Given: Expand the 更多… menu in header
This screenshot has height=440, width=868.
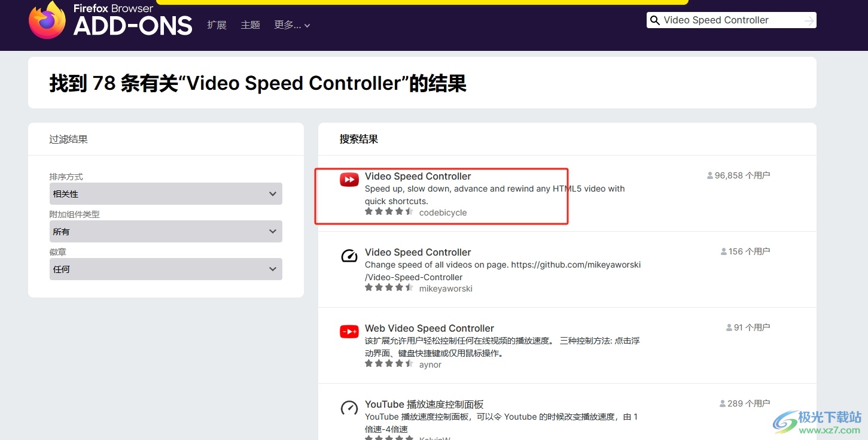Looking at the screenshot, I should coord(292,25).
